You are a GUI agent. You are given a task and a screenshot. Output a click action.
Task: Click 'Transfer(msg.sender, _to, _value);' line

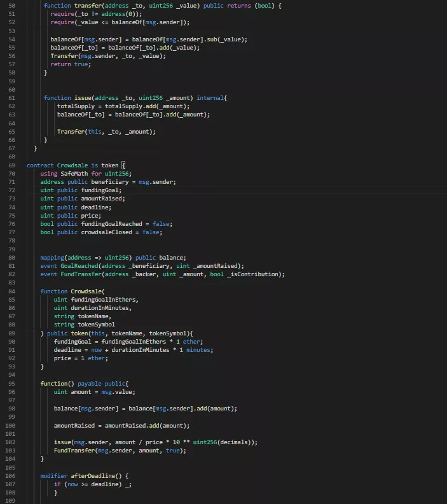[x=108, y=56]
